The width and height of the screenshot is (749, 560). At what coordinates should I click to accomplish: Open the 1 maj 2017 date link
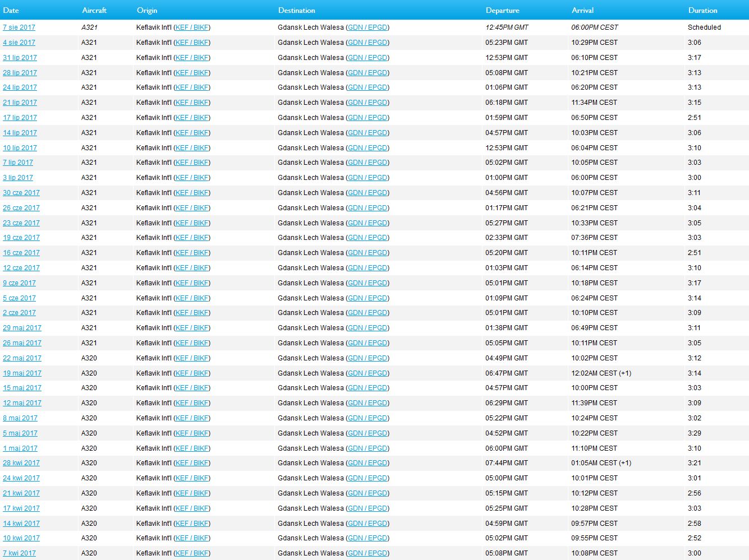pos(20,448)
